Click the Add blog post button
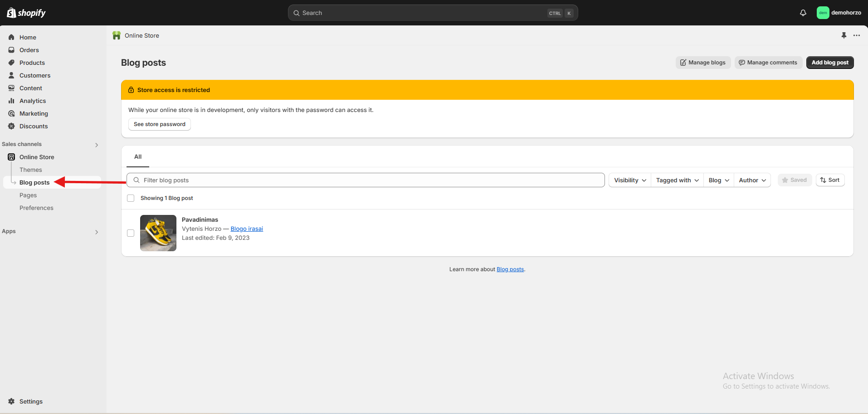 click(x=829, y=63)
